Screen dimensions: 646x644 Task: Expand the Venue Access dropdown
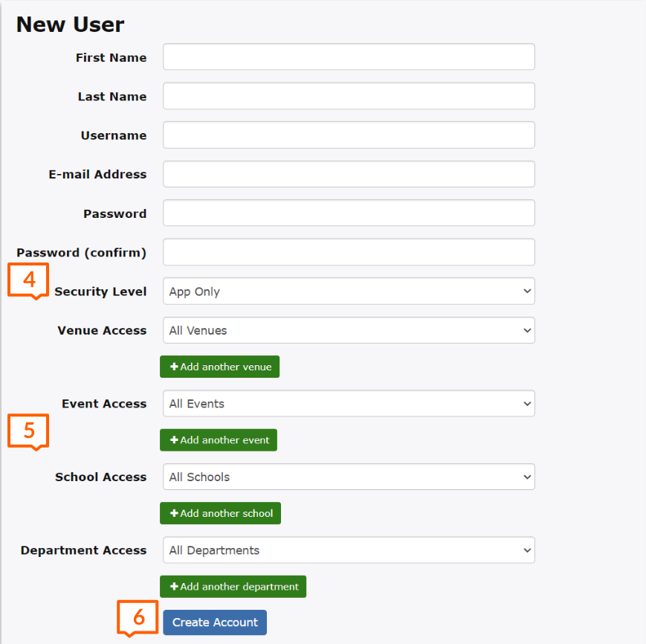(349, 330)
